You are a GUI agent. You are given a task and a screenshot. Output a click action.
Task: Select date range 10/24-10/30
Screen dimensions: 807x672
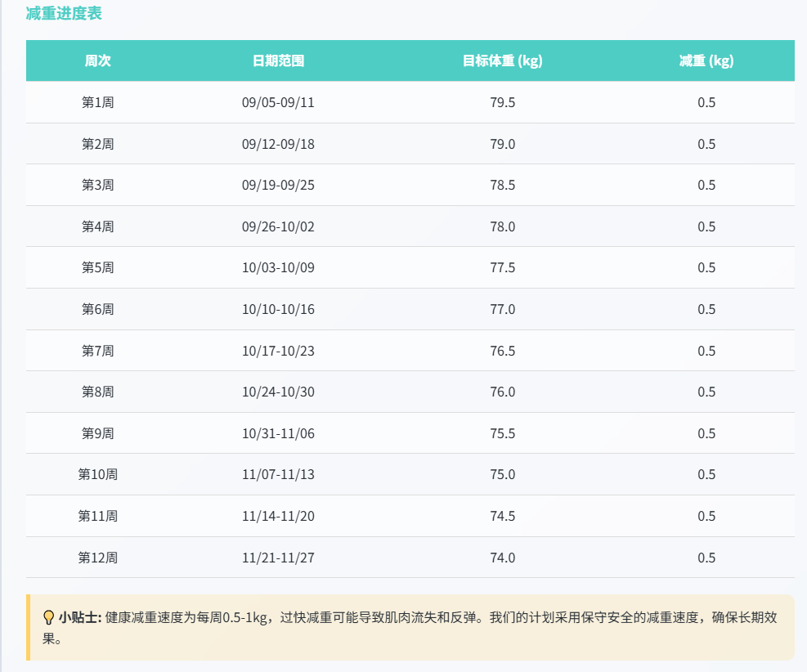pyautogui.click(x=278, y=392)
